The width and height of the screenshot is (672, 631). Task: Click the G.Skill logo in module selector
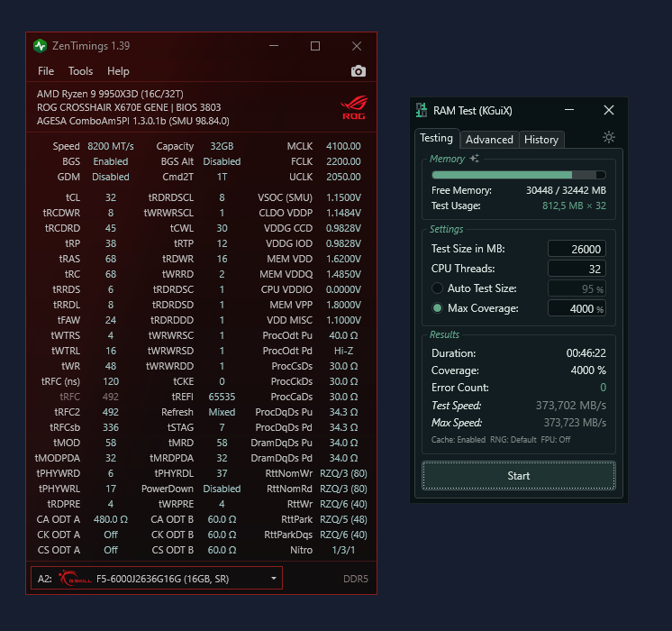coord(76,578)
